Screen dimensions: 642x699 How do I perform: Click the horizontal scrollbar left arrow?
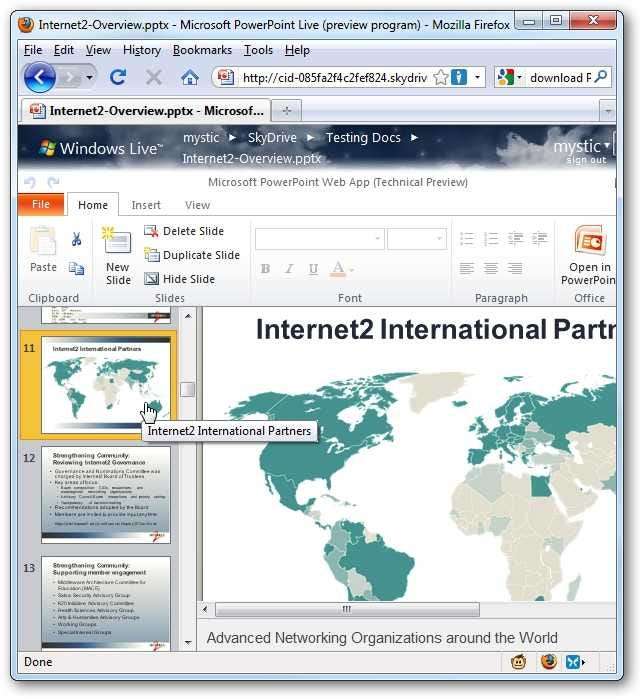[205, 609]
